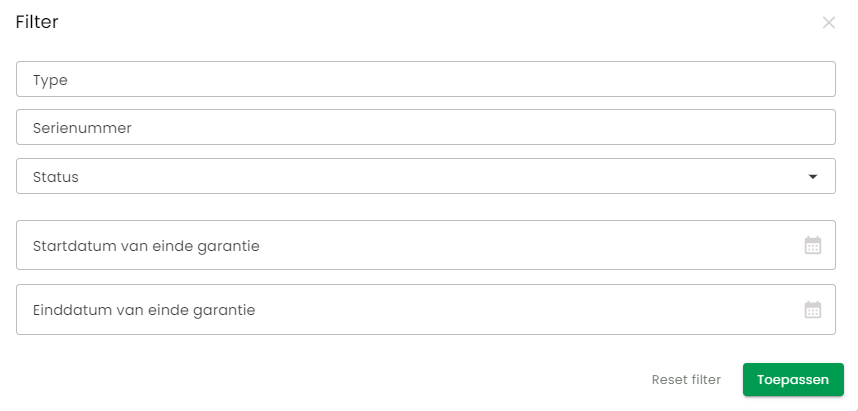
Task: Dismiss the filter panel via close icon
Action: pyautogui.click(x=829, y=22)
